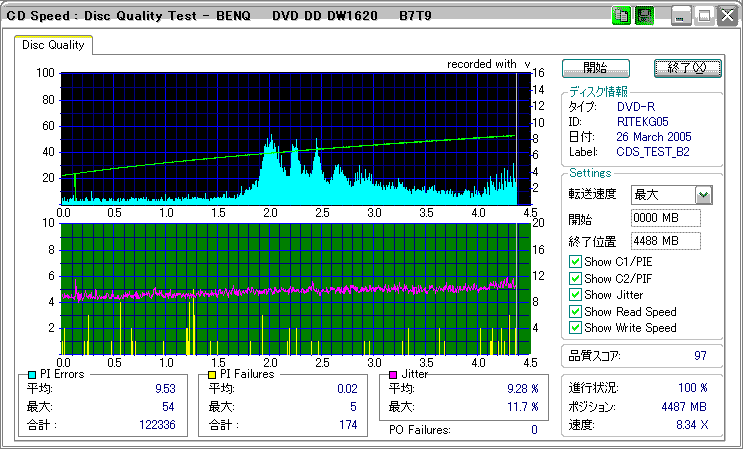
Task: Click the start position 0000 MB field
Action: (x=666, y=218)
